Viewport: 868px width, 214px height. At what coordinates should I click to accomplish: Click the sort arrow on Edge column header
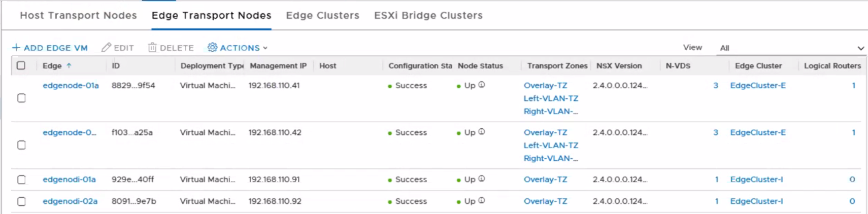69,65
